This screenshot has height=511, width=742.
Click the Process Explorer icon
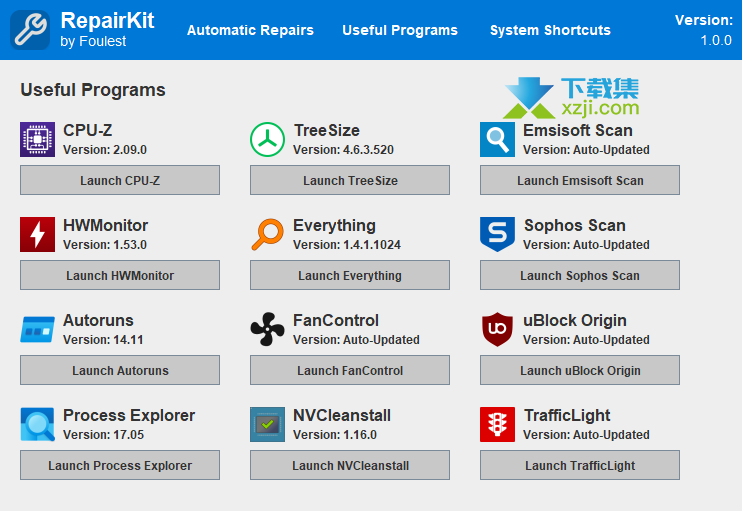(x=37, y=424)
